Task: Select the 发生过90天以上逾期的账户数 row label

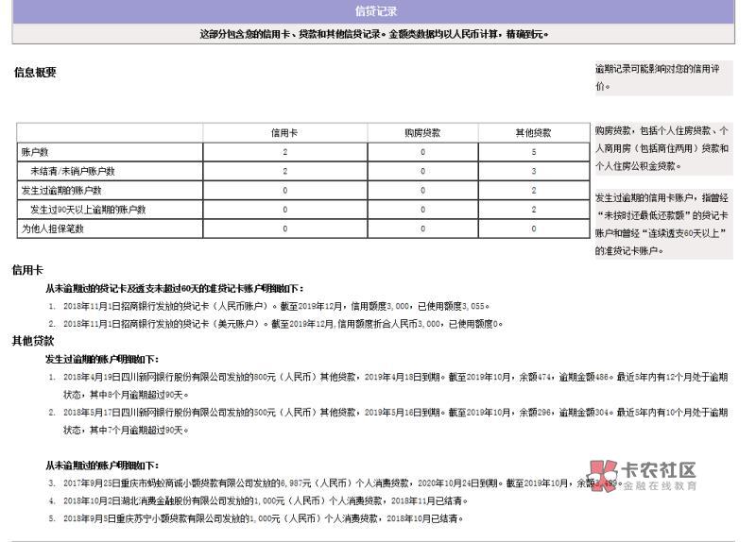Action: pos(88,210)
